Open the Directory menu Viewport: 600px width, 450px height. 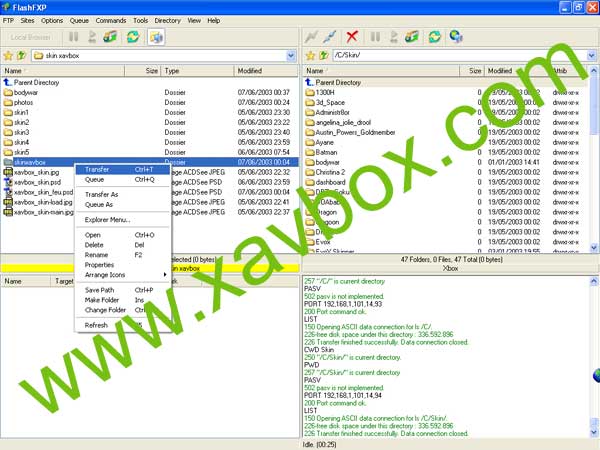167,21
